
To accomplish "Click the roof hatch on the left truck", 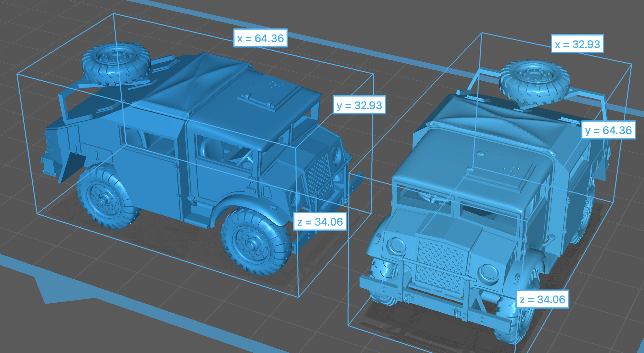I will click(259, 100).
